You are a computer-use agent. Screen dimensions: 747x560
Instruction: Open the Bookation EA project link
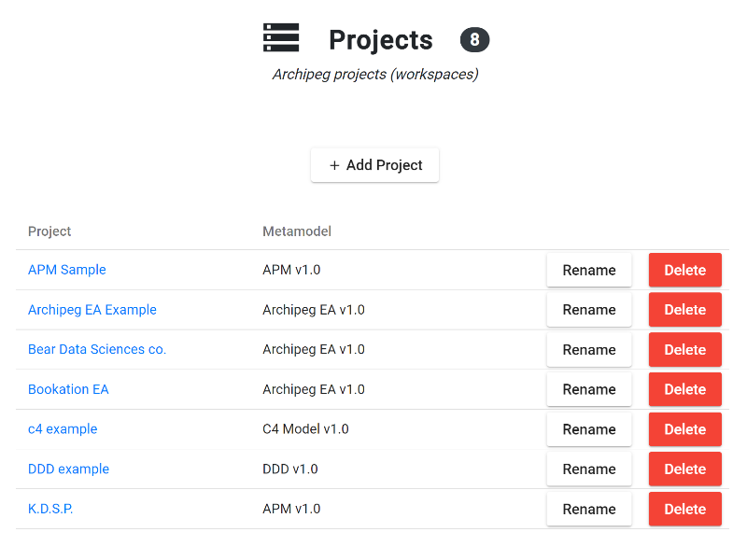68,389
